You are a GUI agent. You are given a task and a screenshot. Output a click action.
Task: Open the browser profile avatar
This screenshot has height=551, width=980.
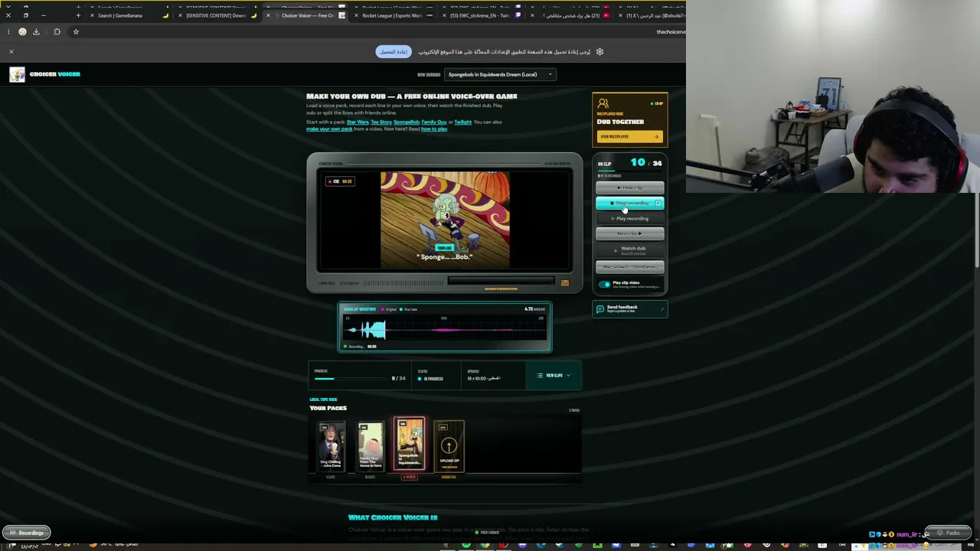22,31
